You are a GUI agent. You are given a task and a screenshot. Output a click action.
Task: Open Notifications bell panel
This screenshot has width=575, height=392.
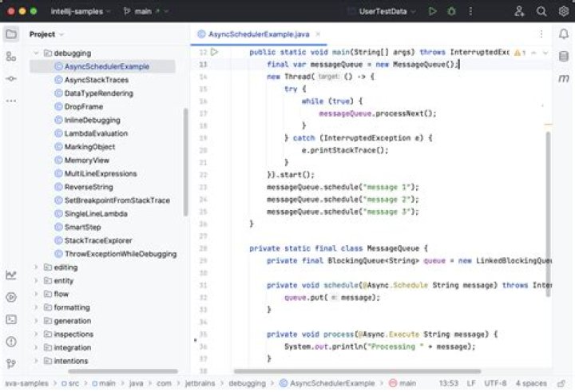(x=564, y=34)
